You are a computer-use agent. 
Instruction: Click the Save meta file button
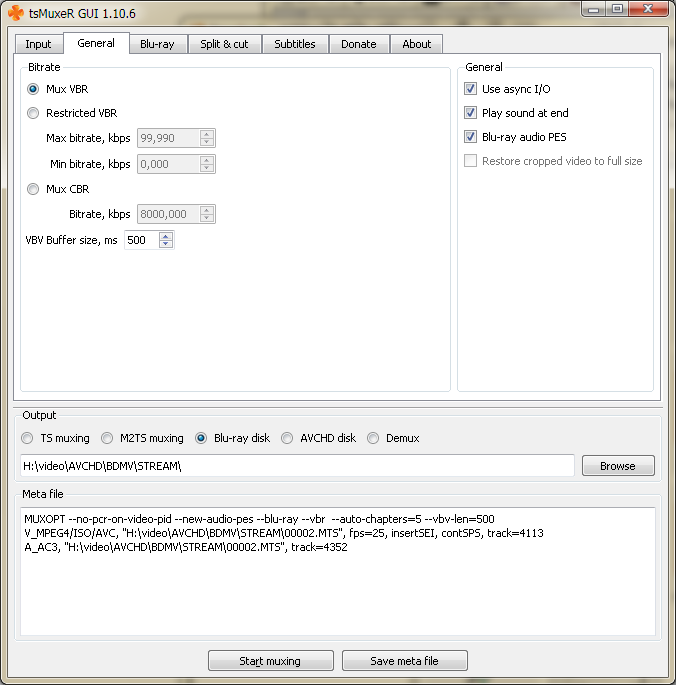pos(405,661)
